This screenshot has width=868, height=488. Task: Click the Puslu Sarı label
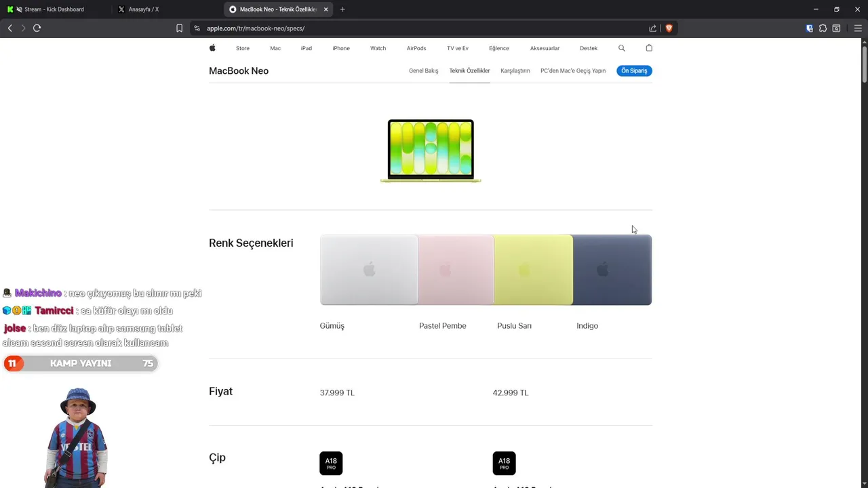514,326
